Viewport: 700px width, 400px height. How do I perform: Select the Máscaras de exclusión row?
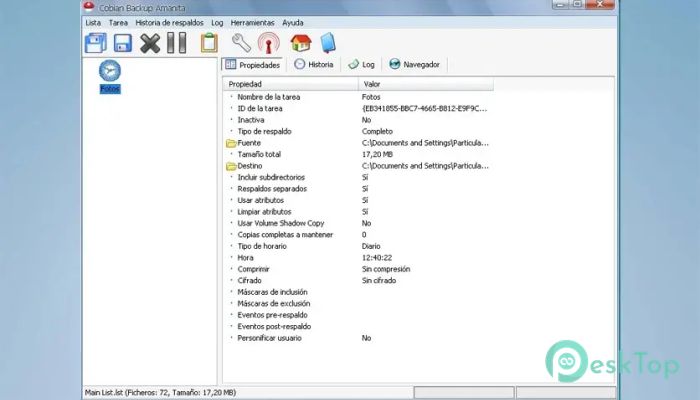[x=358, y=304]
